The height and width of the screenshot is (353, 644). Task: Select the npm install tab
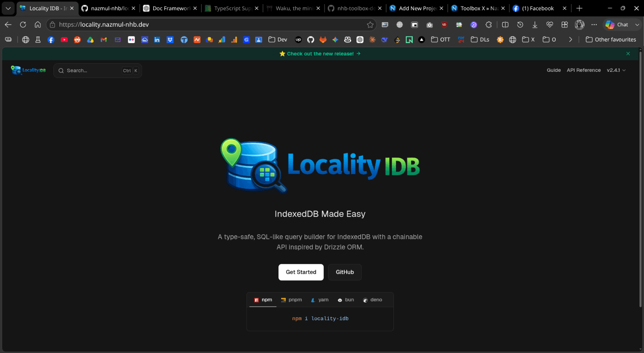(x=263, y=300)
